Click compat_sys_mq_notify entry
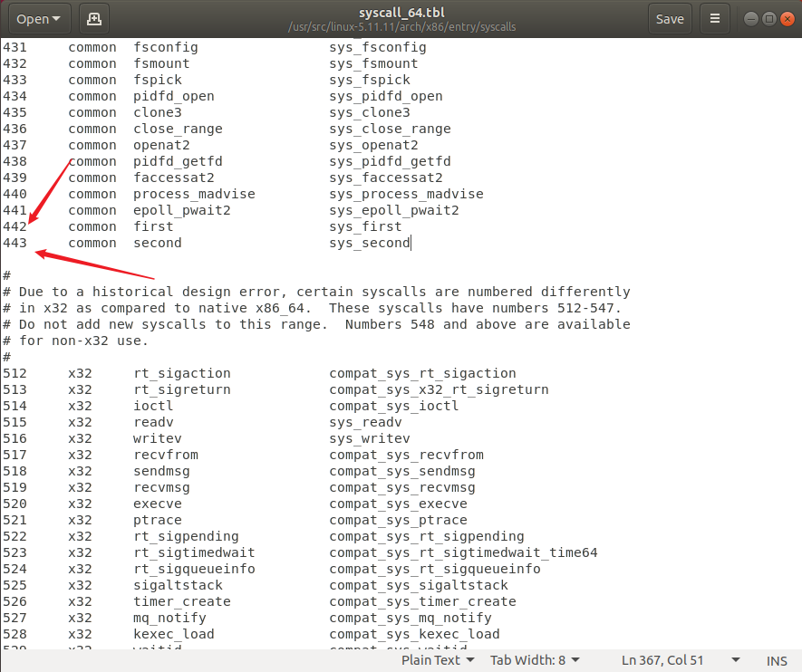802x672 pixels. coord(411,618)
